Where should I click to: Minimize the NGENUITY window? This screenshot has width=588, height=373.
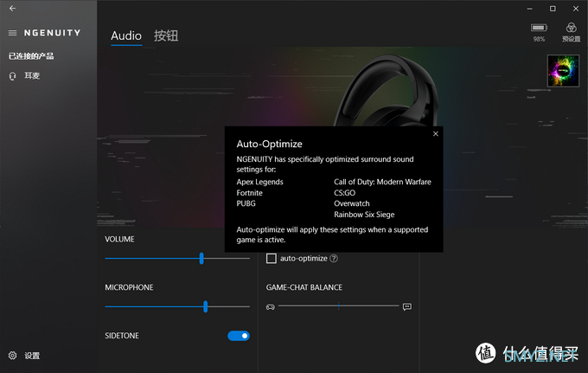coord(529,9)
